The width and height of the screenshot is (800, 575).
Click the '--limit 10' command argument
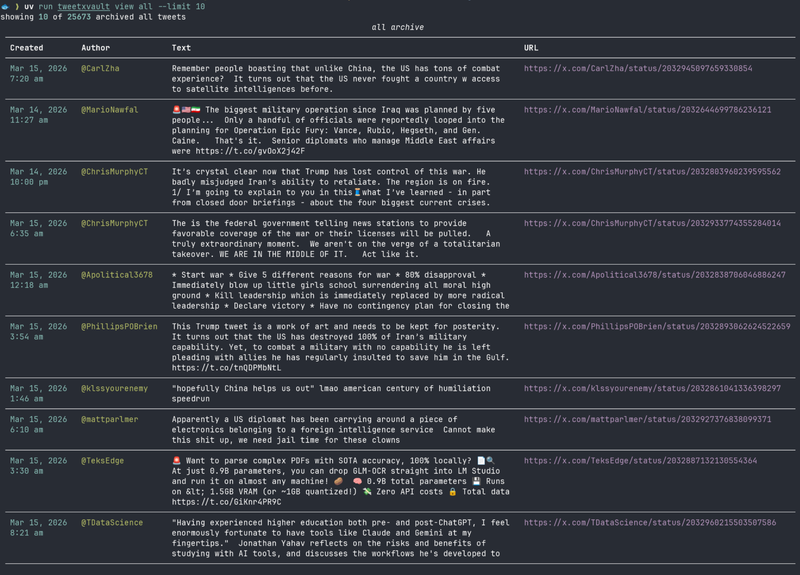(x=181, y=6)
